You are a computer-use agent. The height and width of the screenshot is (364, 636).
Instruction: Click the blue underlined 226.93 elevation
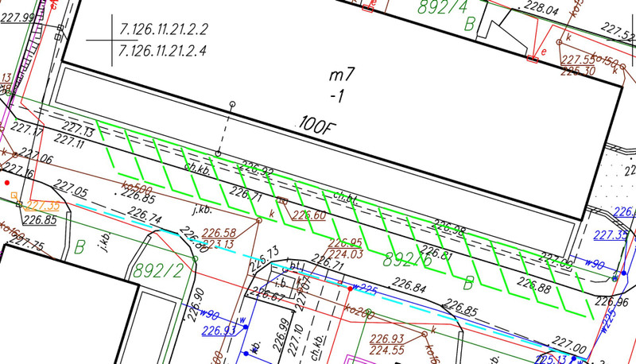point(219,330)
